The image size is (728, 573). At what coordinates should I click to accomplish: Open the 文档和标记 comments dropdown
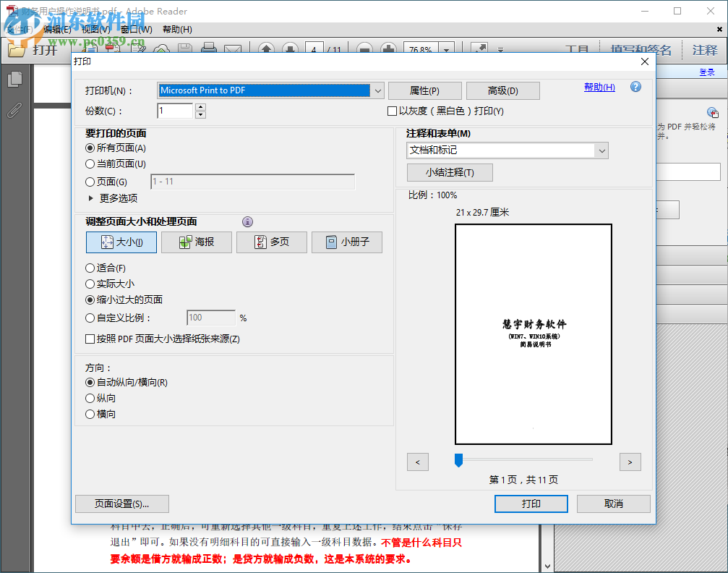point(602,150)
